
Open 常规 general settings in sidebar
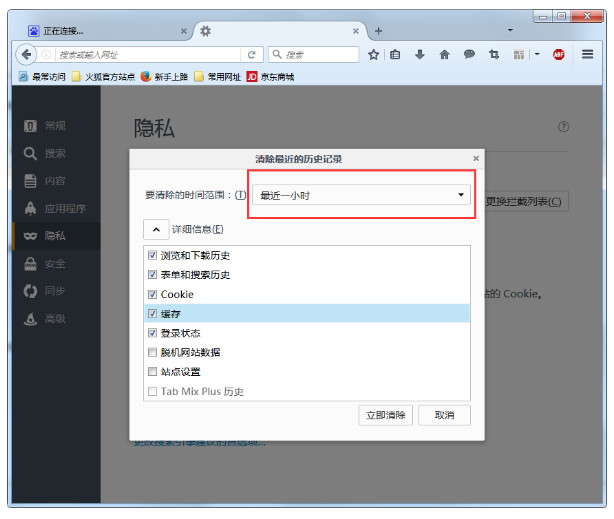coord(56,126)
